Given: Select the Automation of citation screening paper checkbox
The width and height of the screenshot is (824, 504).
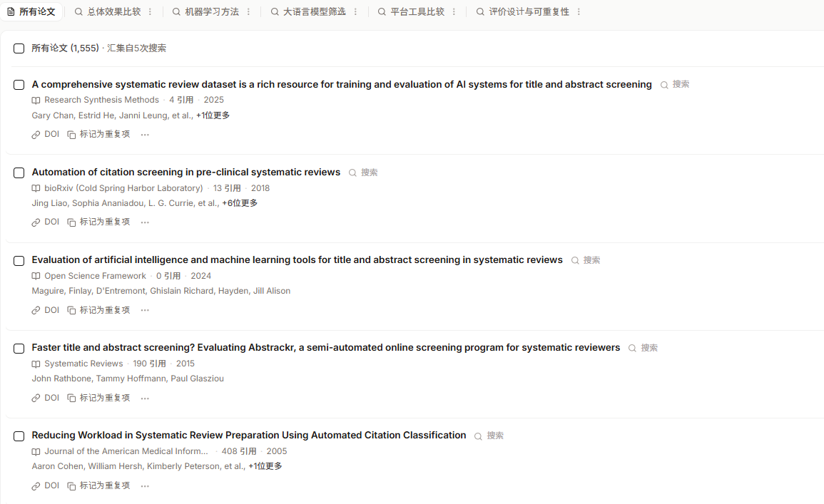Looking at the screenshot, I should (19, 173).
